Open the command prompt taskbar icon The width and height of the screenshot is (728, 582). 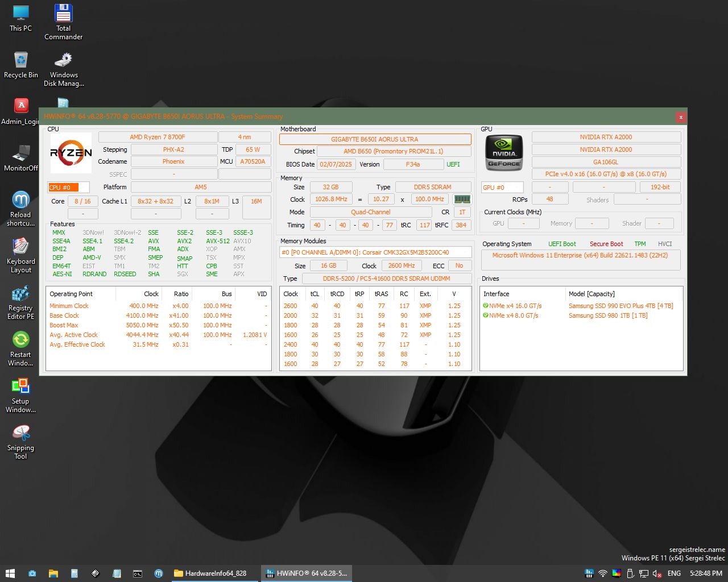click(x=138, y=573)
